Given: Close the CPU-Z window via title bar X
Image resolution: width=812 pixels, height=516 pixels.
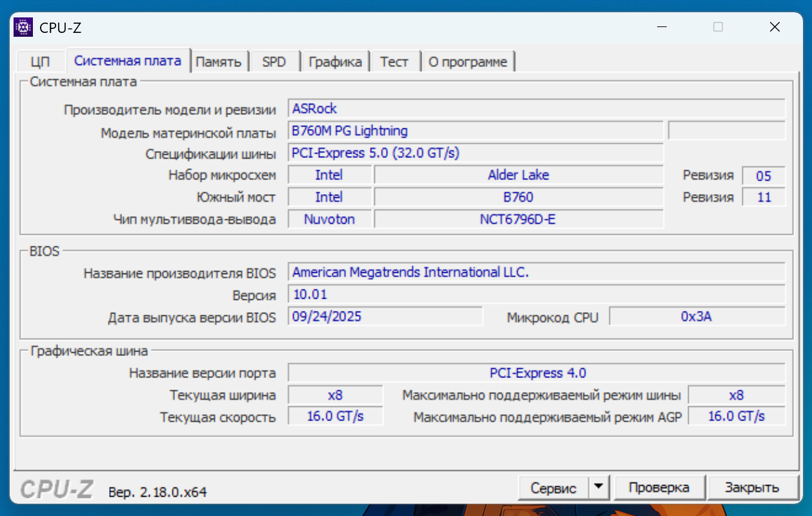Looking at the screenshot, I should tap(775, 27).
